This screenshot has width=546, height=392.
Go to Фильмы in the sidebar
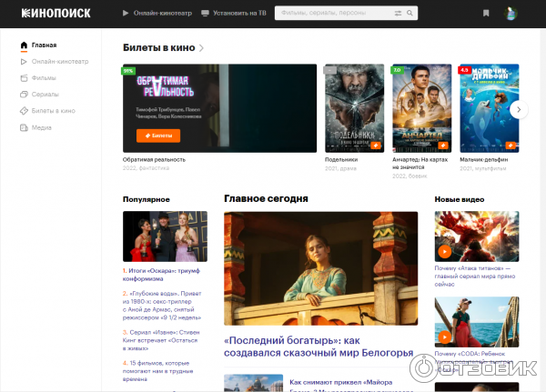(x=43, y=78)
